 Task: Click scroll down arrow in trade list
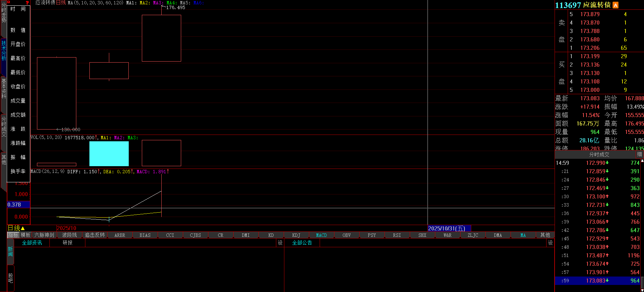[x=642, y=290]
